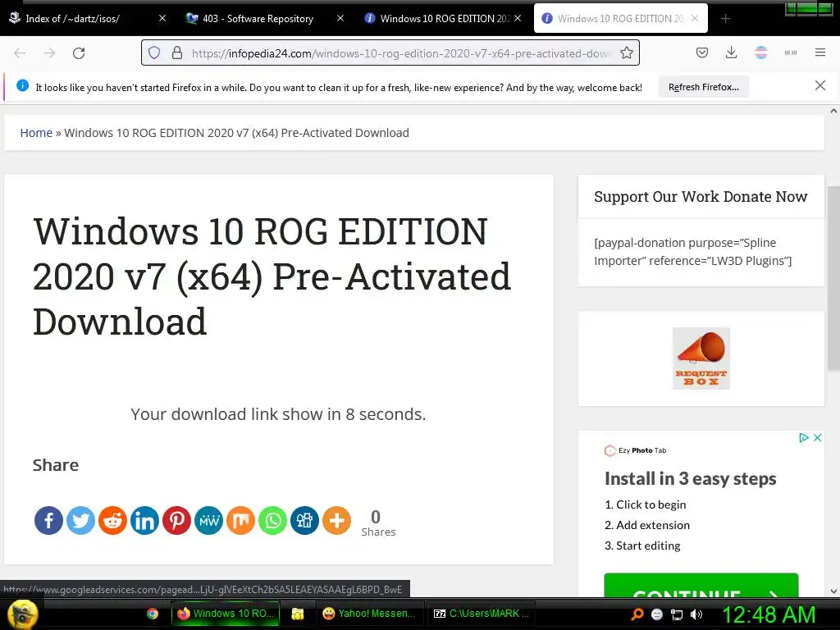This screenshot has width=840, height=630.
Task: Open the Start menu orb
Action: 22,614
